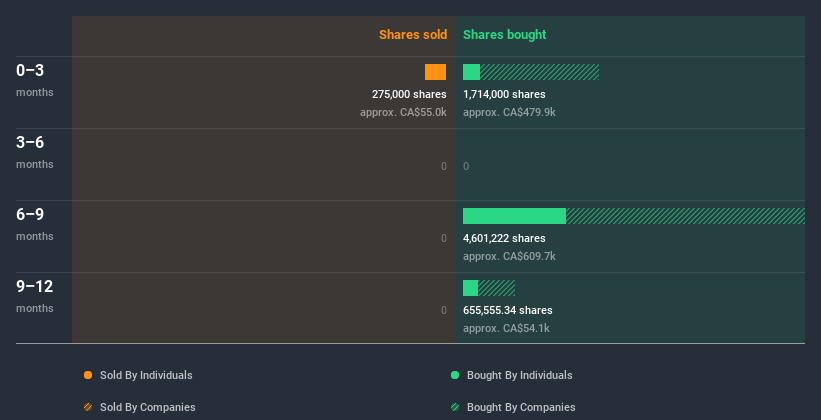This screenshot has width=821, height=420.
Task: Select solid green bar above 655,555.34 shares
Action: (470, 288)
